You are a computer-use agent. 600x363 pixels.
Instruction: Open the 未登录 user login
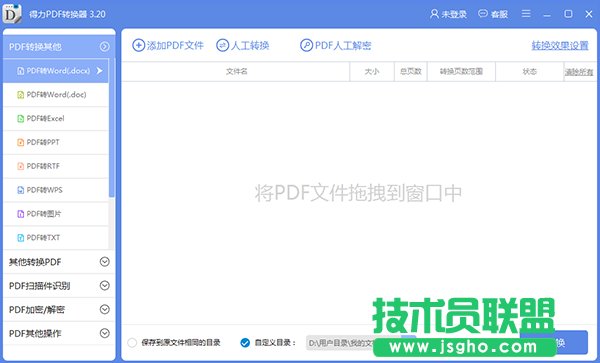coord(448,14)
